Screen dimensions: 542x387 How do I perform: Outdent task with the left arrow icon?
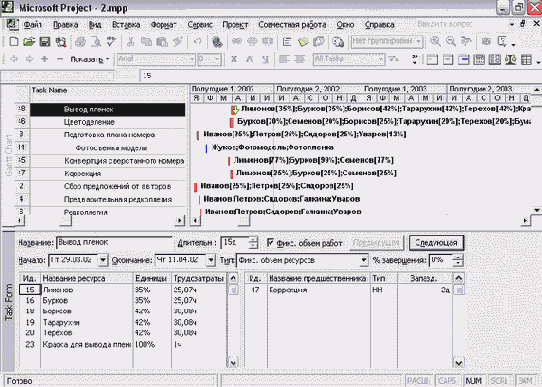[14, 59]
